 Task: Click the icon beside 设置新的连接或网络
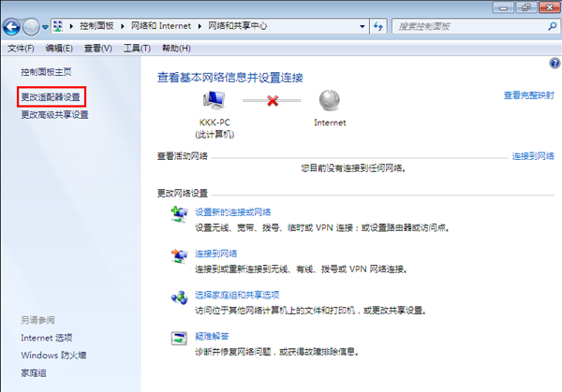(x=178, y=216)
